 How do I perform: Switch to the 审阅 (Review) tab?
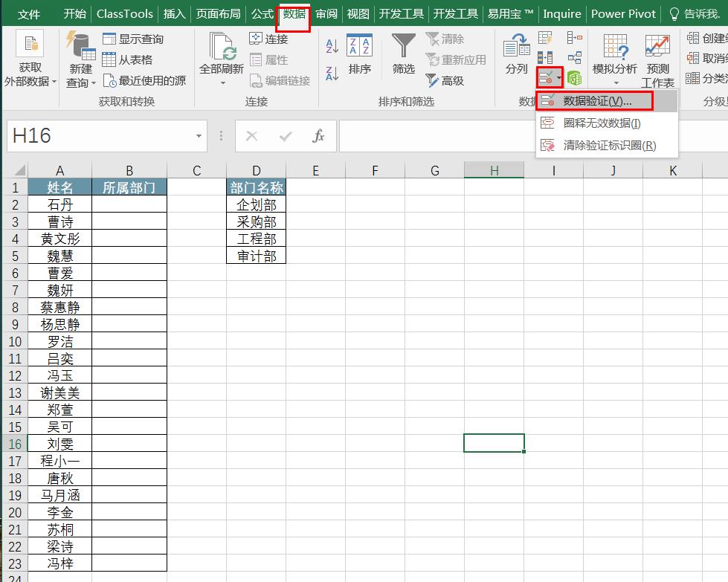326,14
